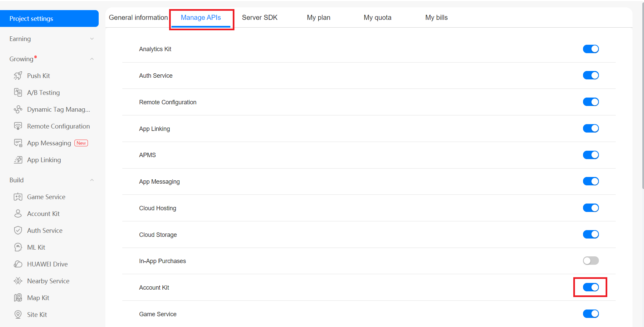Open ML Kit in the sidebar
Image resolution: width=644 pixels, height=327 pixels.
pyautogui.click(x=36, y=247)
